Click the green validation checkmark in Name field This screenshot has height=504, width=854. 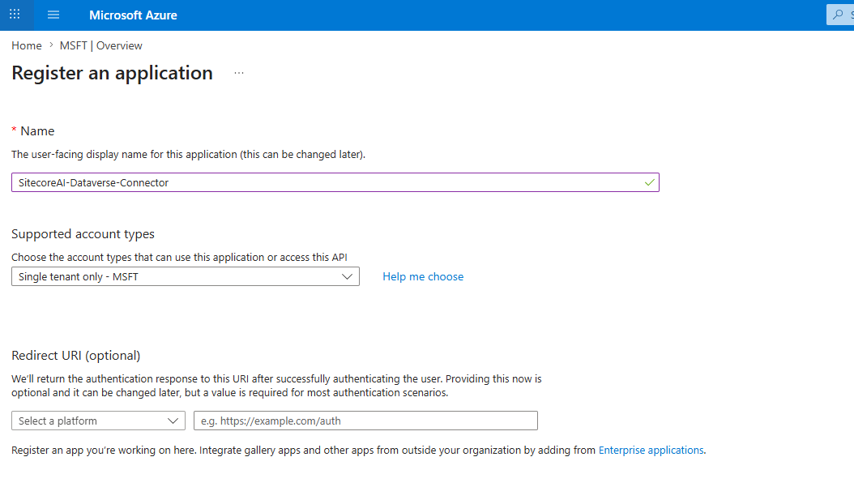[x=649, y=182]
